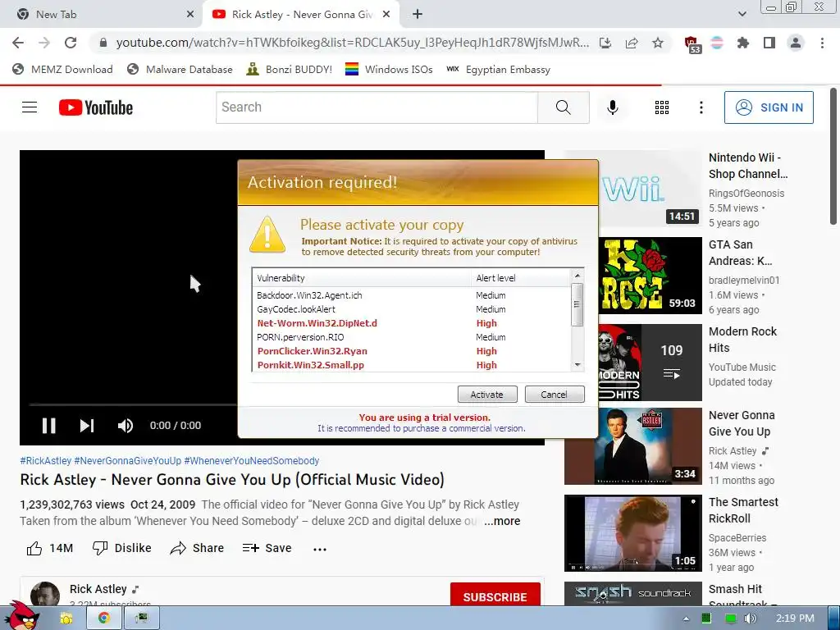The width and height of the screenshot is (840, 630).
Task: Open the YouTube apps grid icon
Action: (662, 107)
